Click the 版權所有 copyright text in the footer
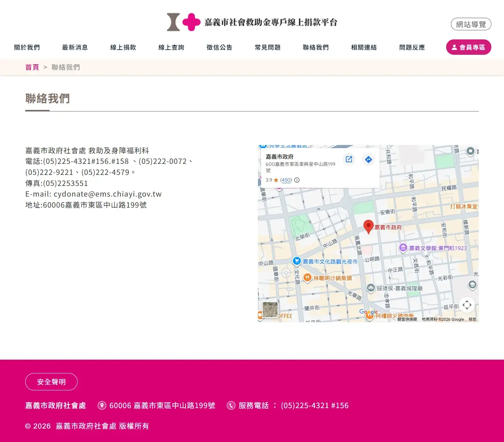This screenshot has width=504, height=442. (x=134, y=426)
